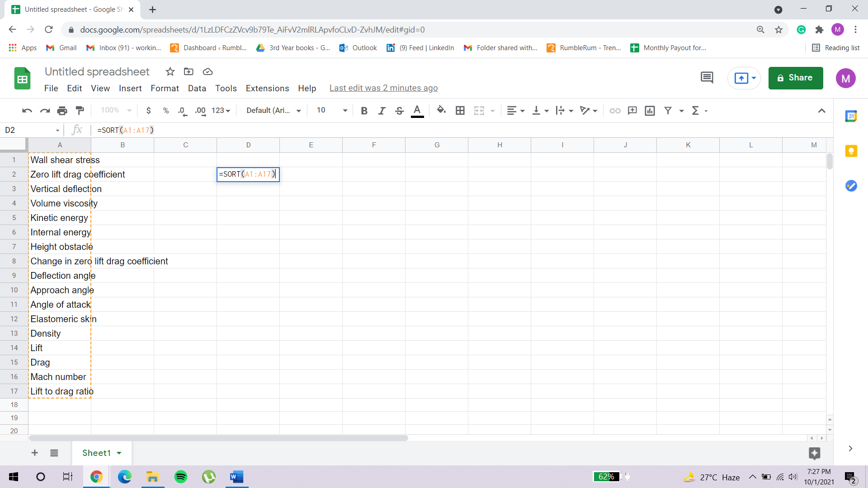Apply strikethrough formatting
Viewport: 868px width, 488px height.
400,110
